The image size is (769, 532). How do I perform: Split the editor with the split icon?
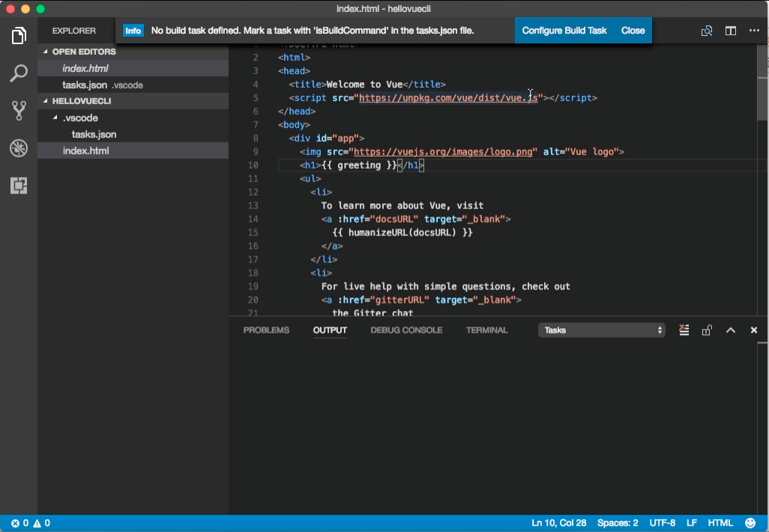(x=731, y=31)
